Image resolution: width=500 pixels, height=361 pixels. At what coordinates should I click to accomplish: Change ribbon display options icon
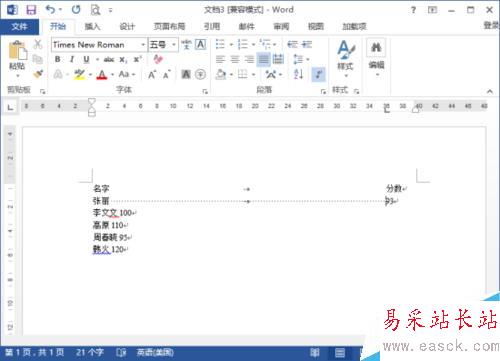tap(432, 10)
